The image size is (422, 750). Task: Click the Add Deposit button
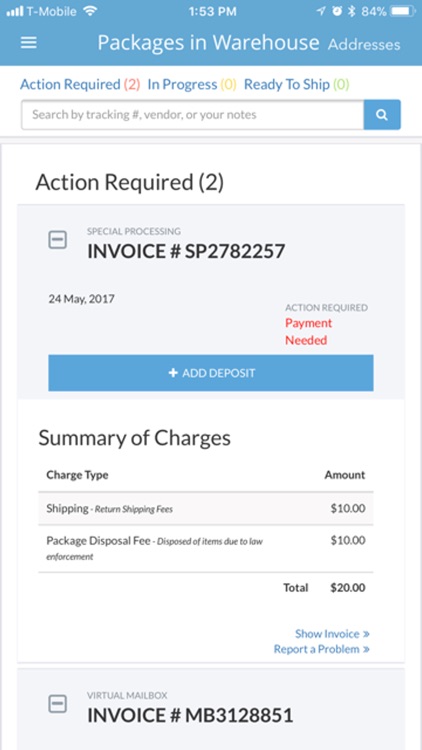211,373
